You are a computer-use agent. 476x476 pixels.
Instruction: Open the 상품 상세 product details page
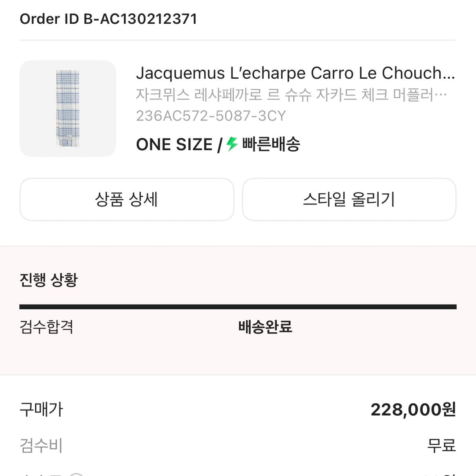pyautogui.click(x=127, y=199)
